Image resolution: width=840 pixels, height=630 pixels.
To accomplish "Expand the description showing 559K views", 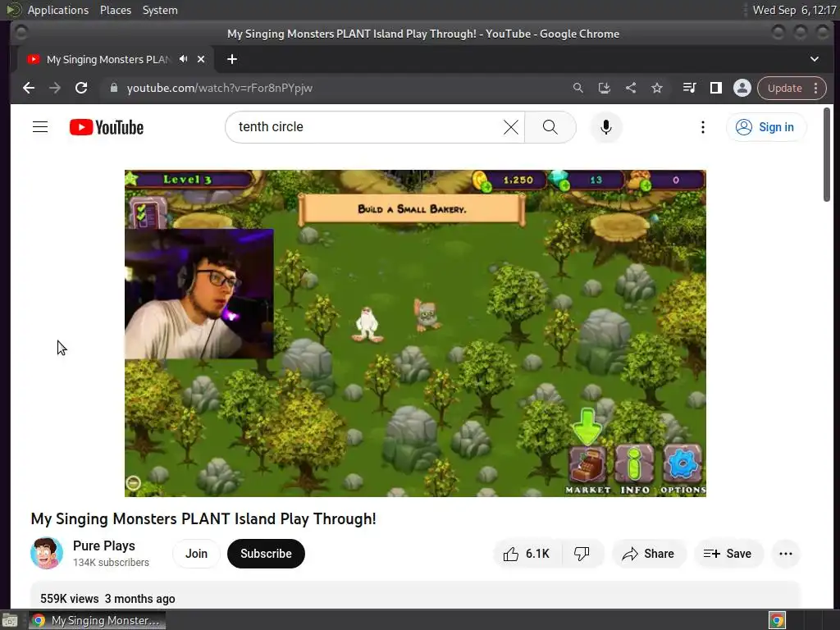I will pos(415,596).
